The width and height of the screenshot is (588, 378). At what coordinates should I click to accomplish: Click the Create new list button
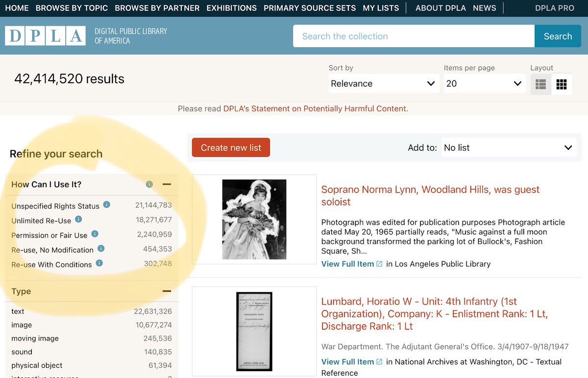point(230,147)
